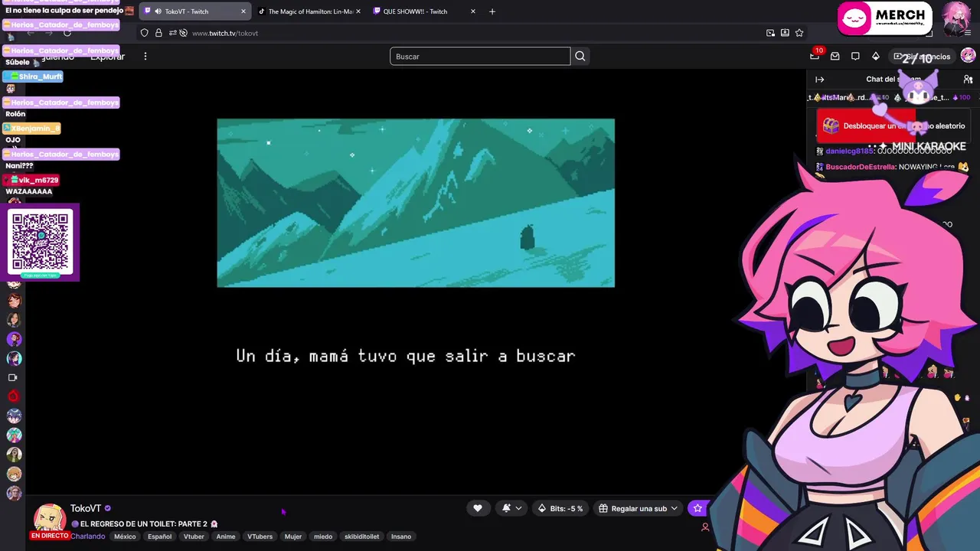This screenshot has width=980, height=551.
Task: Select the Insano tag
Action: click(401, 536)
